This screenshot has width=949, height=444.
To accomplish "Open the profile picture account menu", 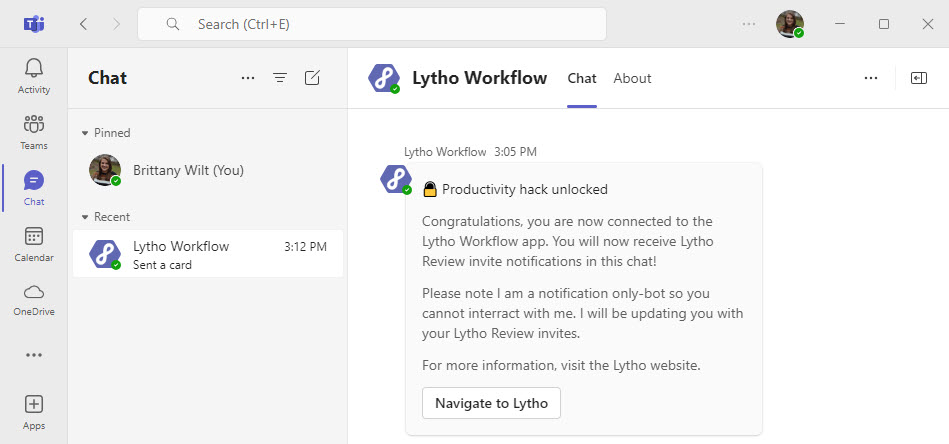I will coord(790,24).
